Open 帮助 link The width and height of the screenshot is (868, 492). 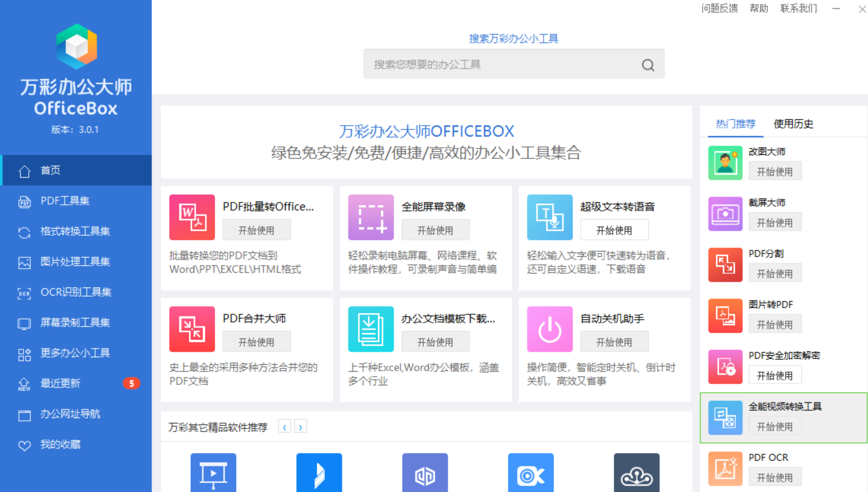coord(759,9)
